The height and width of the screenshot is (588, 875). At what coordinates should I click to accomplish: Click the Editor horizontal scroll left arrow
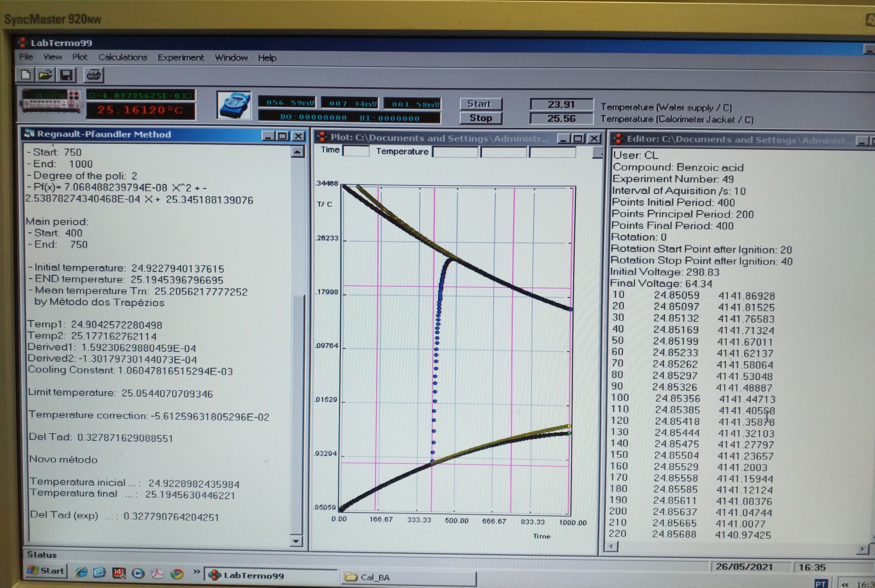point(611,546)
